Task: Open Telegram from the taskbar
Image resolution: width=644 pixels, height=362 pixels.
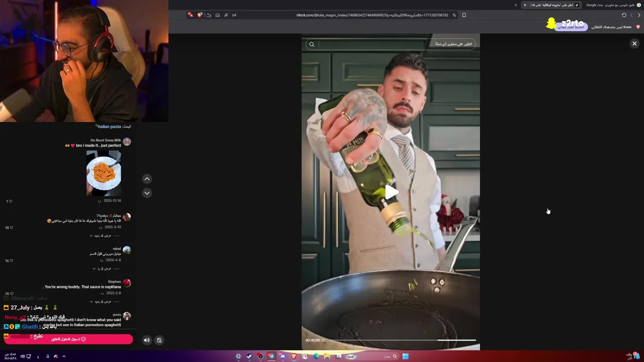Action: click(x=272, y=356)
